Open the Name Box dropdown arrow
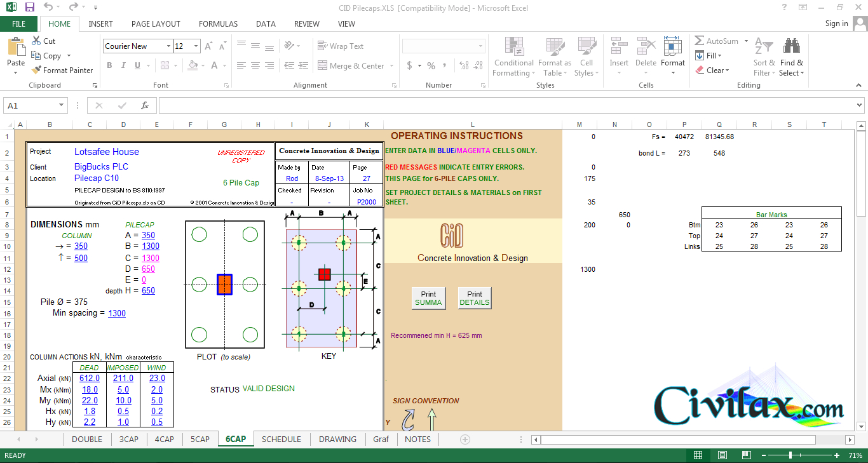This screenshot has height=463, width=868. pos(62,105)
